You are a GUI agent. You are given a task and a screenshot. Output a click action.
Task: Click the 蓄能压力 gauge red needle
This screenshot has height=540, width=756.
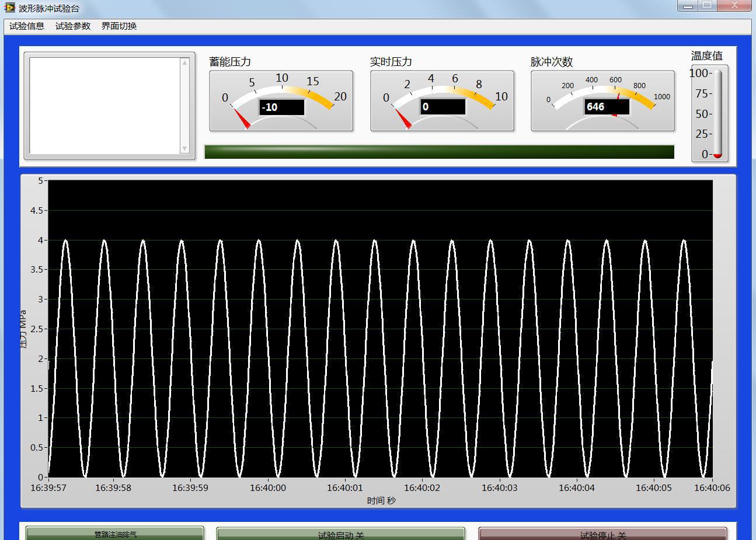[241, 117]
